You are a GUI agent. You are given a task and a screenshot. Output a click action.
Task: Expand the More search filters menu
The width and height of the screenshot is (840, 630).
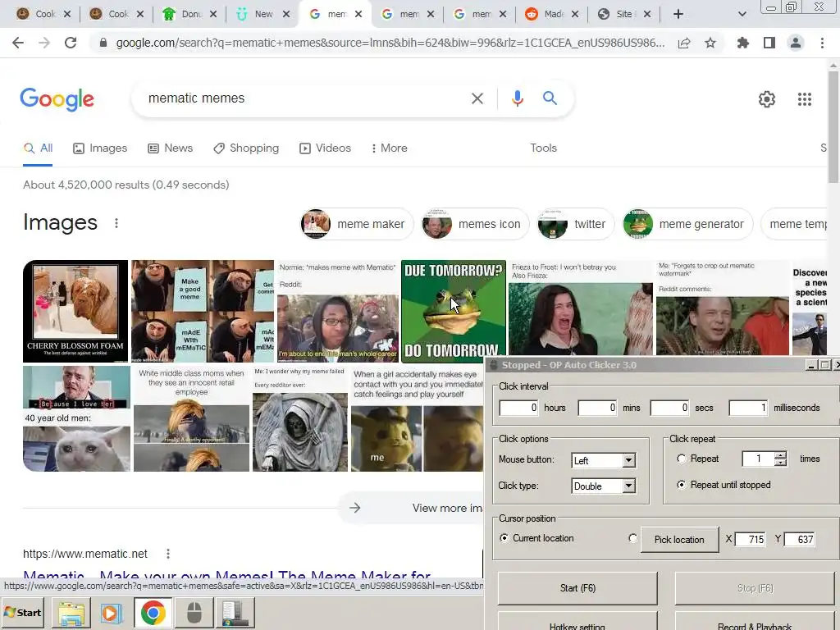pos(390,148)
